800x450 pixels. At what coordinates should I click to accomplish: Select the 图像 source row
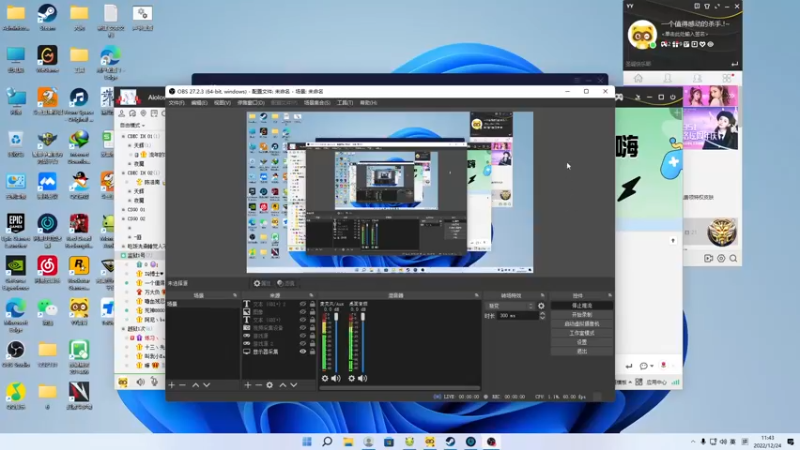tap(279, 312)
